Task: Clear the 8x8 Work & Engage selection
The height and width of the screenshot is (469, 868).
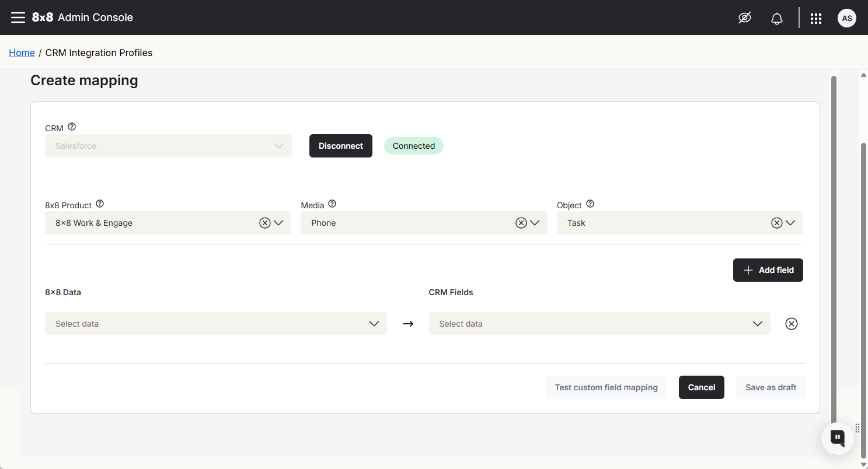Action: [265, 223]
